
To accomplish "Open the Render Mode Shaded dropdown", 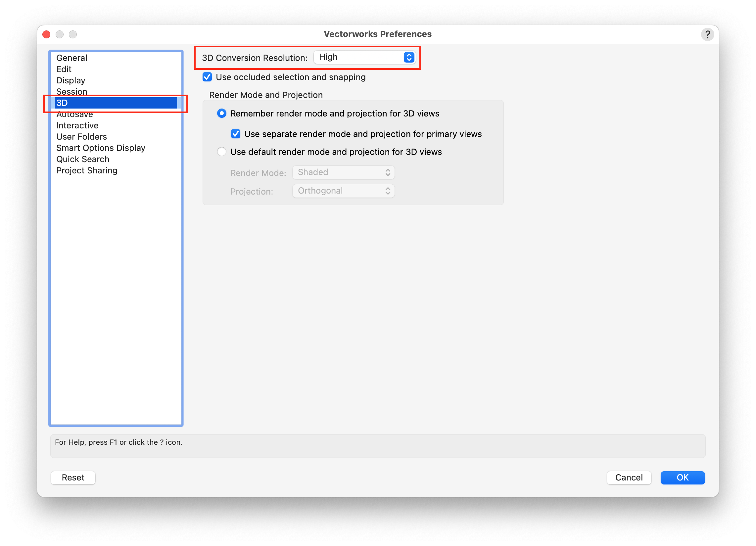I will 343,172.
